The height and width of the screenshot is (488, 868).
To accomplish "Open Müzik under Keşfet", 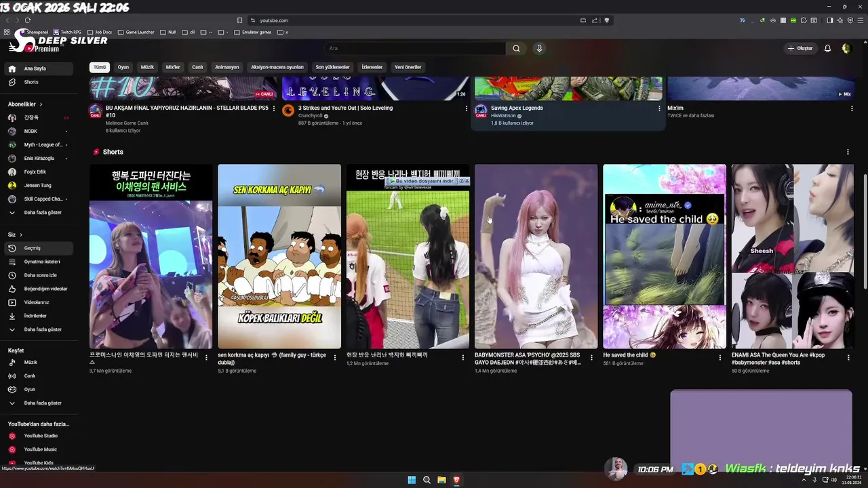I will click(39, 362).
